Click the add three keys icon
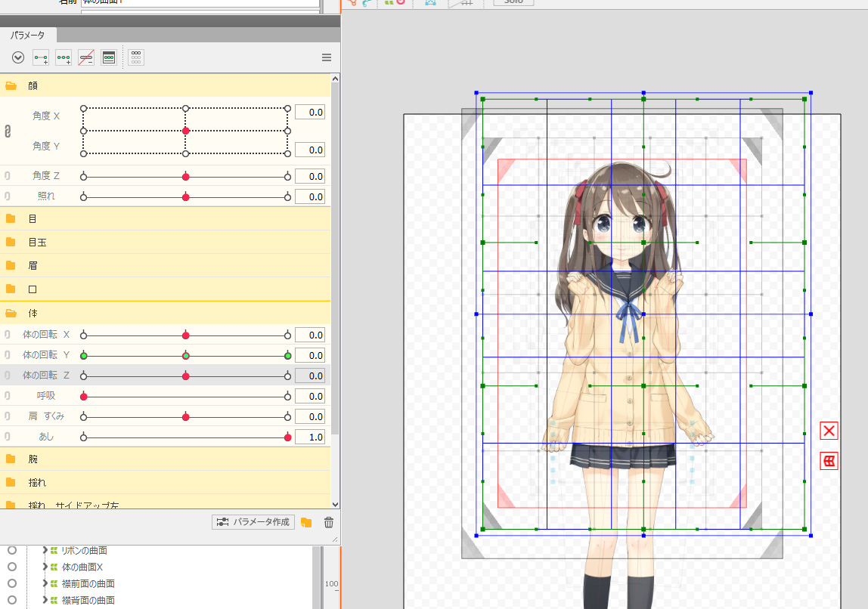This screenshot has width=868, height=609. [64, 57]
